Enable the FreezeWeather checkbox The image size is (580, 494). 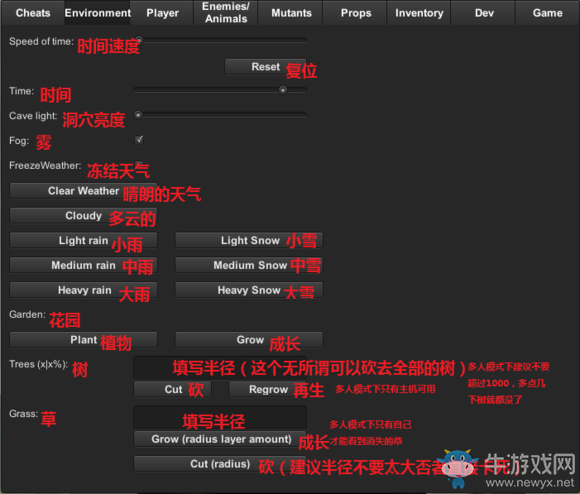pyautogui.click(x=139, y=165)
